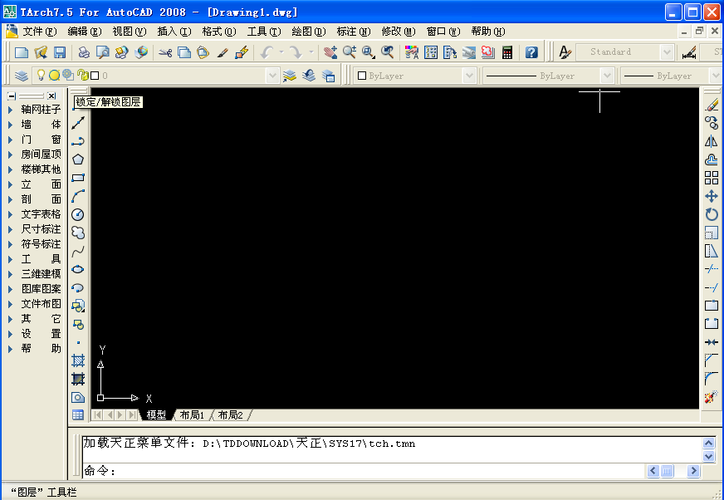Select the 模型 tab
The image size is (724, 500).
tap(156, 415)
